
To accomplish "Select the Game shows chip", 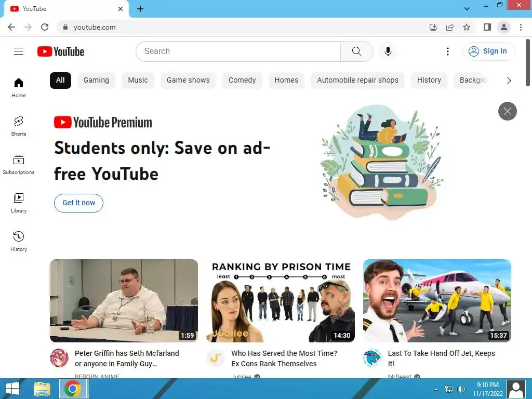I will point(188,81).
